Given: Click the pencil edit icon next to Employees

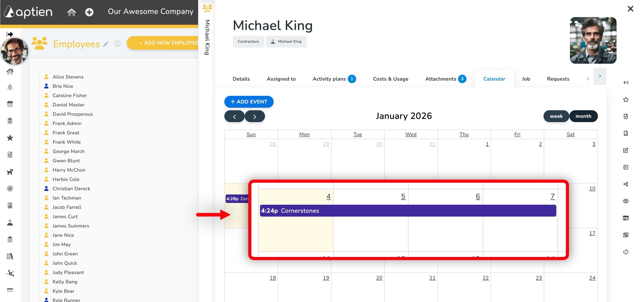Looking at the screenshot, I should 106,44.
